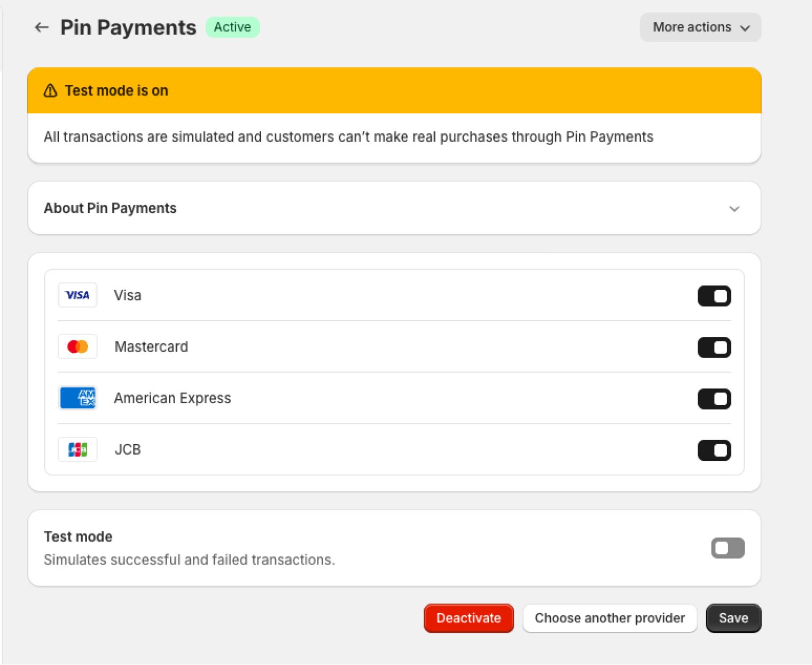Click the 'Test mode is on' banner heading
Image resolution: width=812 pixels, height=665 pixels.
pyautogui.click(x=116, y=90)
